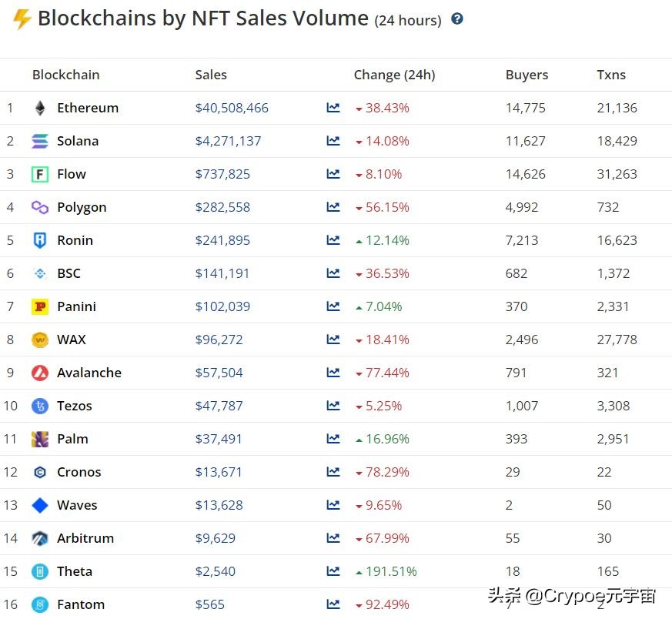Viewport: 672px width, 619px height.
Task: Click the Polygon blockchain logo
Action: pyautogui.click(x=40, y=207)
